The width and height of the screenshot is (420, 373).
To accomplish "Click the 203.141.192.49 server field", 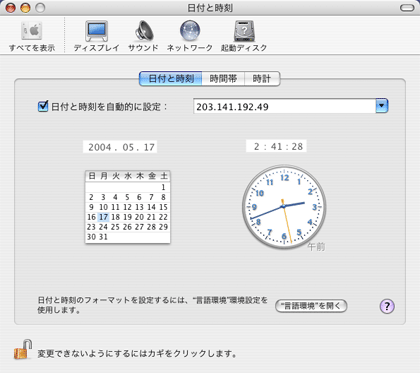I will [x=284, y=106].
